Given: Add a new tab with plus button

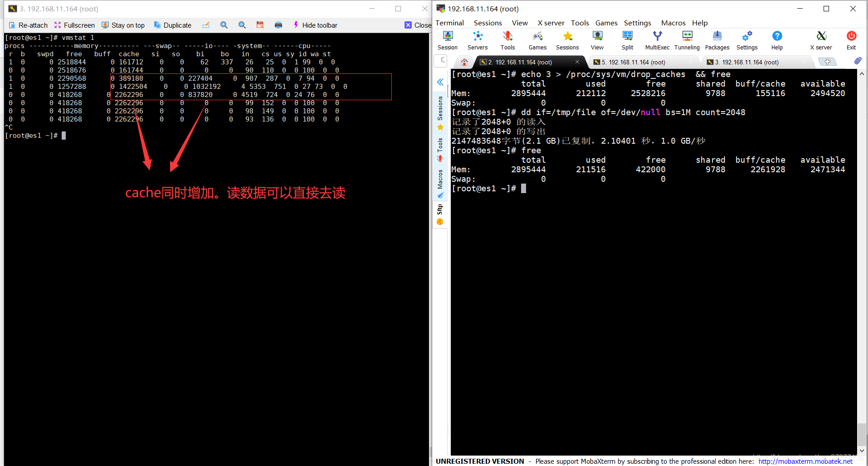Looking at the screenshot, I should [828, 62].
